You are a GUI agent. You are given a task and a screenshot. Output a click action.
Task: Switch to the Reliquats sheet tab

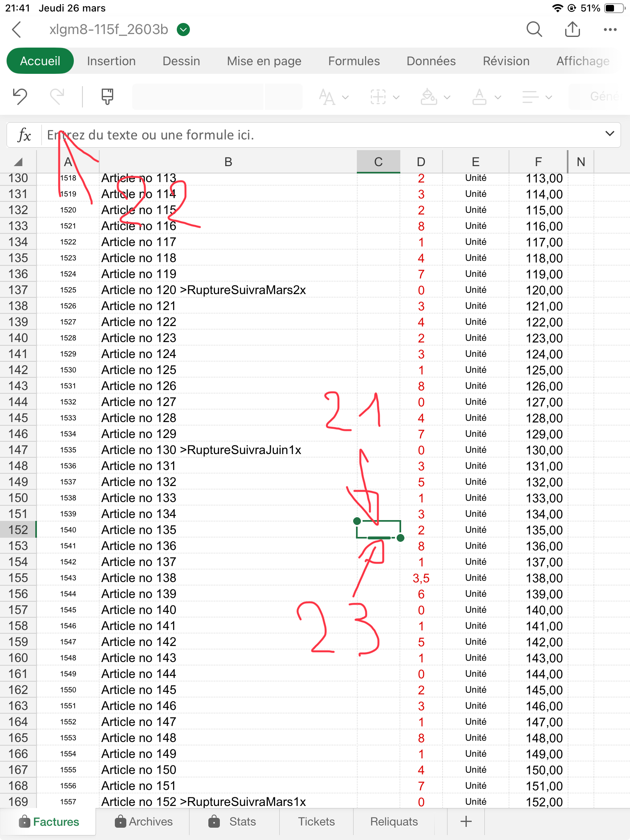pos(394,822)
